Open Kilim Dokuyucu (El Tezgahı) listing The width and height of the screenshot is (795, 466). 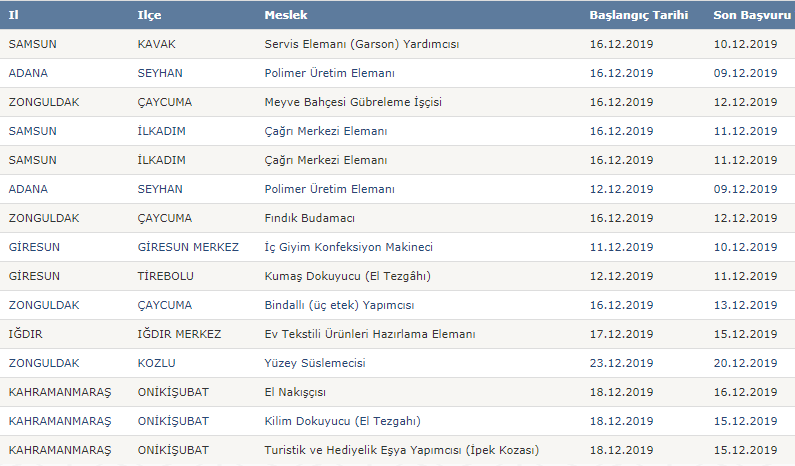[342, 421]
